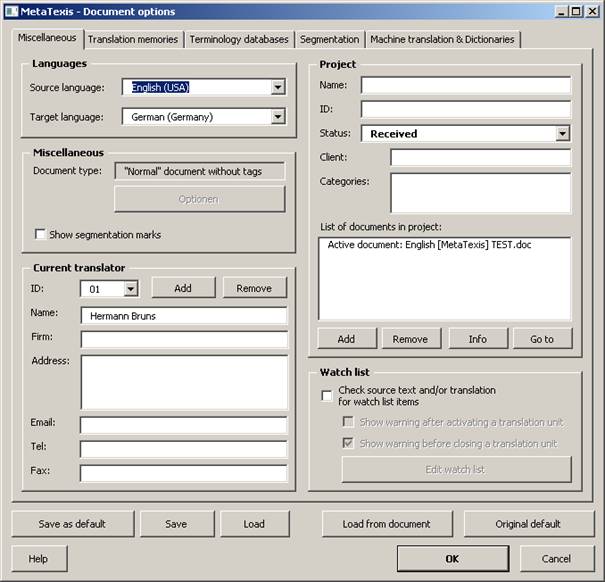Click the Document type field
Image resolution: width=605 pixels, height=582 pixels.
pos(200,171)
